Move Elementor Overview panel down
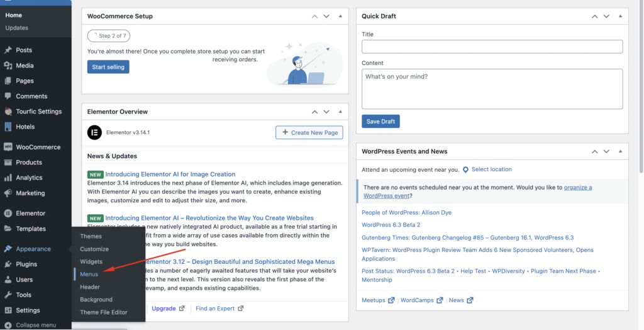Screen dimensions: 644x330 [x=326, y=112]
